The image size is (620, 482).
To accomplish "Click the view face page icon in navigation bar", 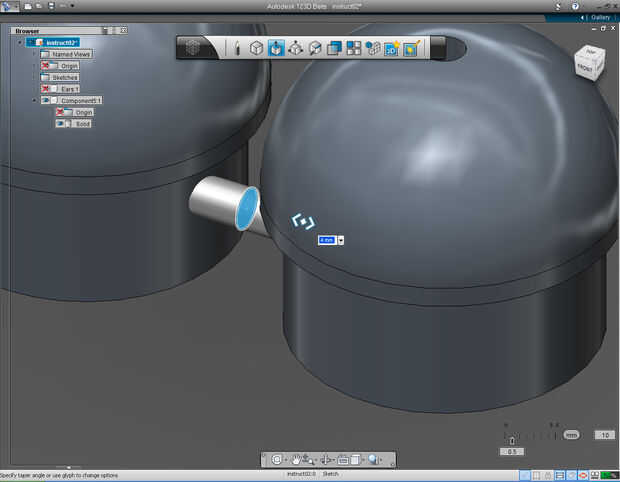I will 355,459.
